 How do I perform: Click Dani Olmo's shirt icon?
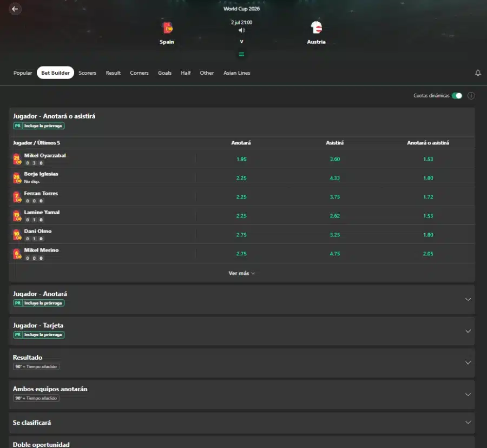pos(17,235)
